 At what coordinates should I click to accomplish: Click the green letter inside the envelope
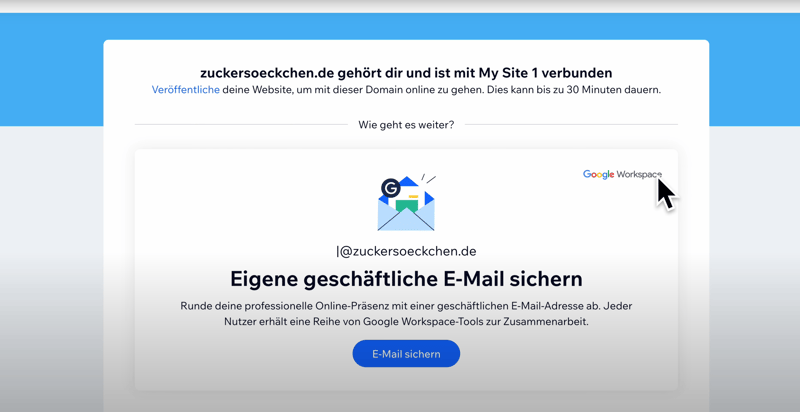(x=406, y=205)
